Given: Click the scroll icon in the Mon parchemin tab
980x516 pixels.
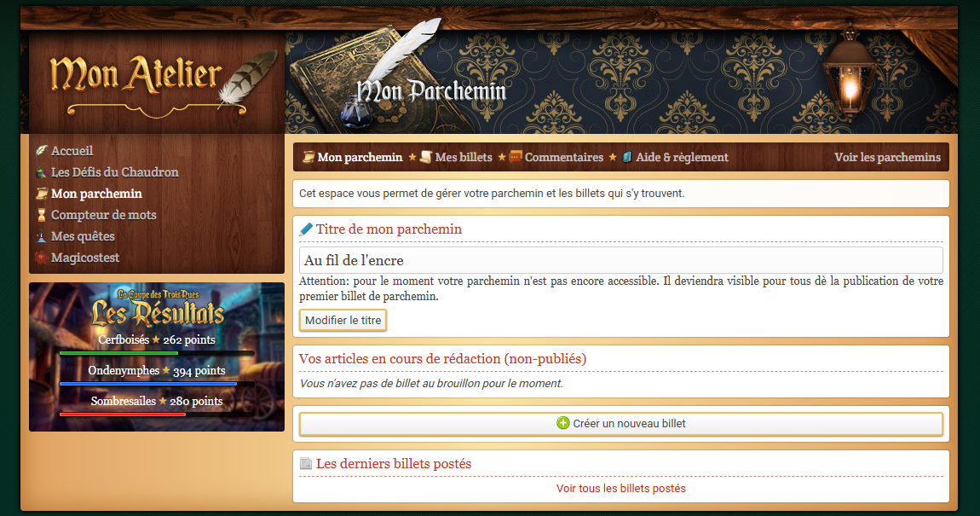Looking at the screenshot, I should tap(308, 157).
